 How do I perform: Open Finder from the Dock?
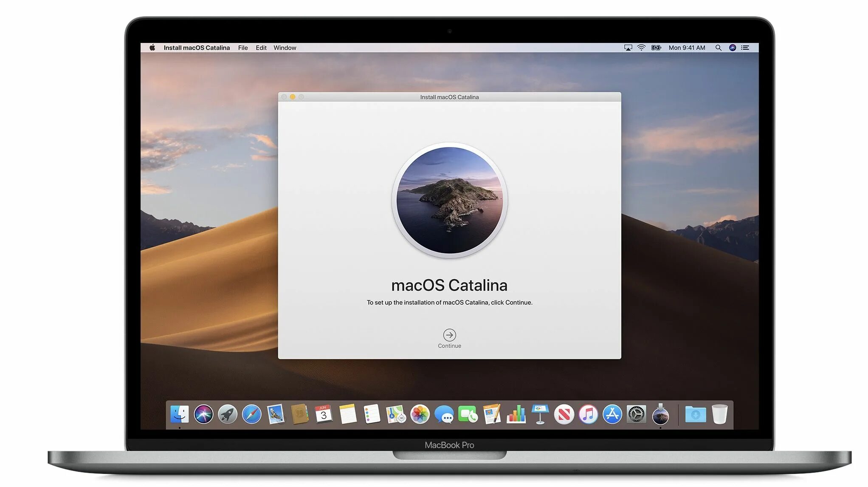(180, 414)
